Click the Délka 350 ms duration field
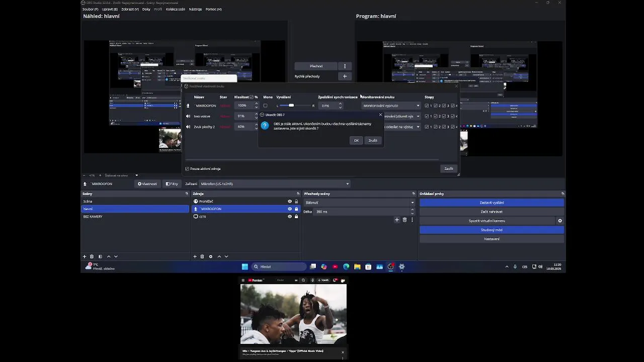The image size is (644, 362). pos(362,212)
